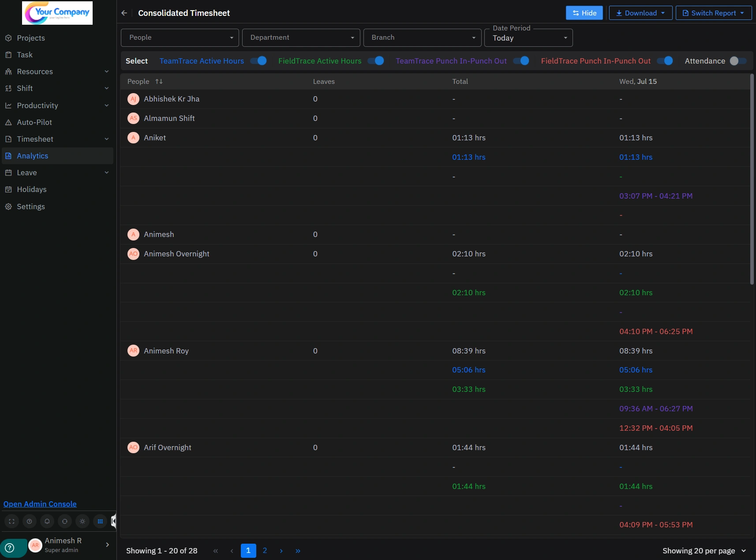The image size is (756, 560).
Task: Click the avatar in the Animesh row
Action: (x=133, y=234)
